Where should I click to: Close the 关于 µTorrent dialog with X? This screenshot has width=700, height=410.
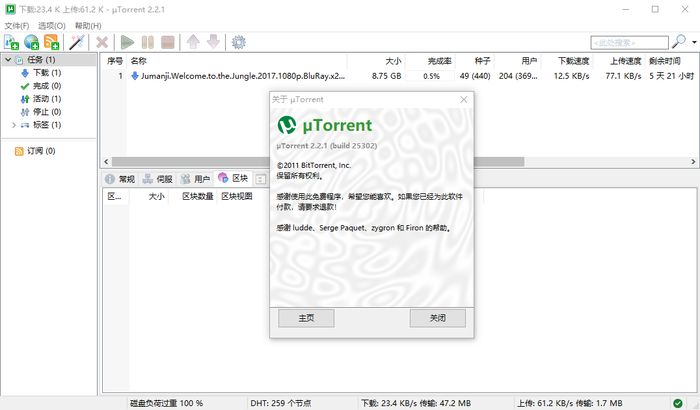(x=464, y=99)
